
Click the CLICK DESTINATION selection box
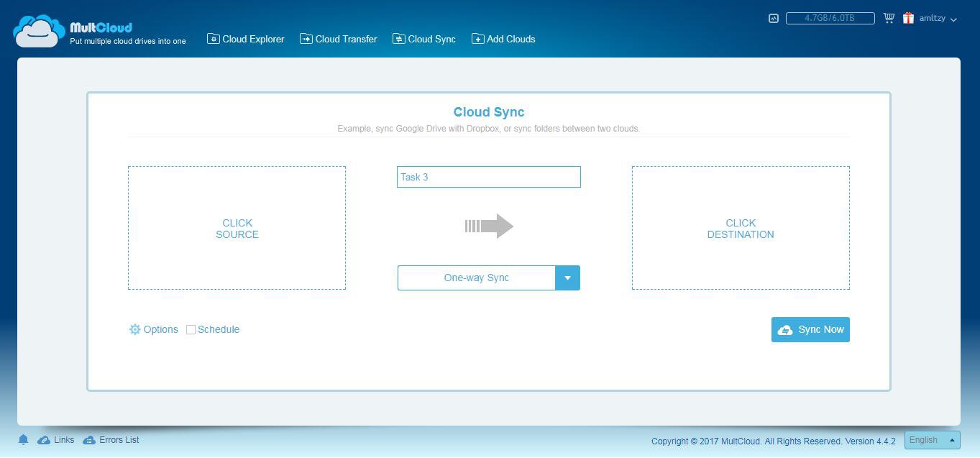[x=741, y=228]
